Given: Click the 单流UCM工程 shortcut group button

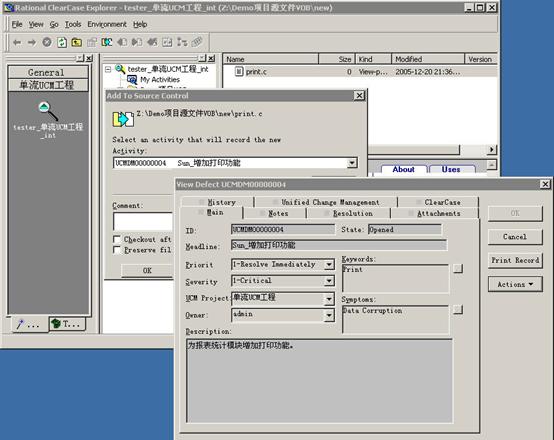Looking at the screenshot, I should (48, 85).
